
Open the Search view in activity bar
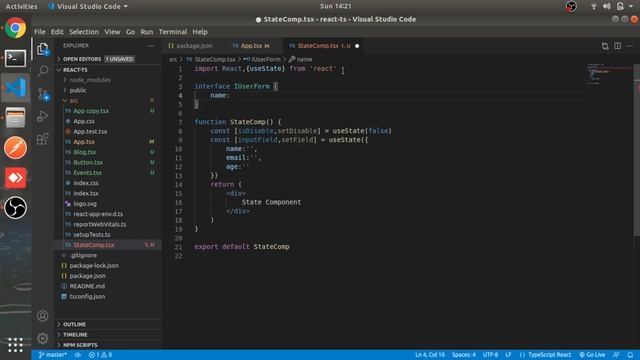42,71
